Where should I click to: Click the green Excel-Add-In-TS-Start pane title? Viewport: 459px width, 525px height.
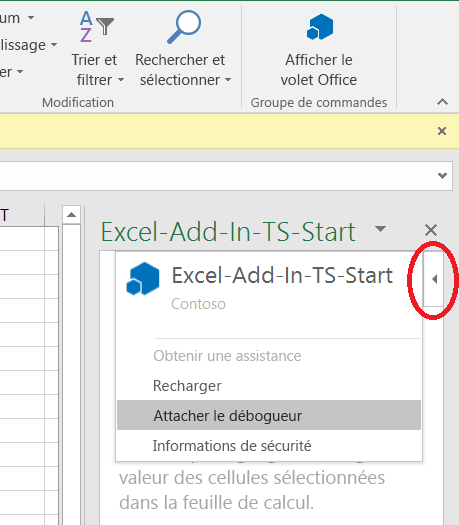(x=228, y=231)
